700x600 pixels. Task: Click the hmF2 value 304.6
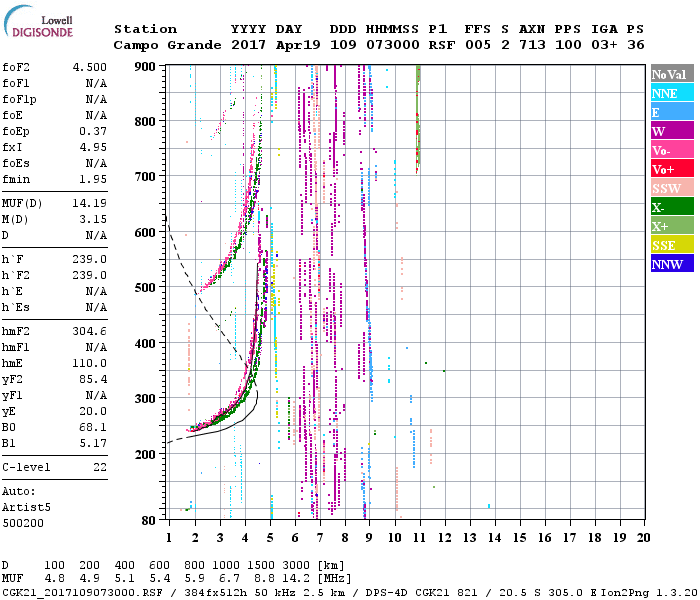(x=90, y=331)
